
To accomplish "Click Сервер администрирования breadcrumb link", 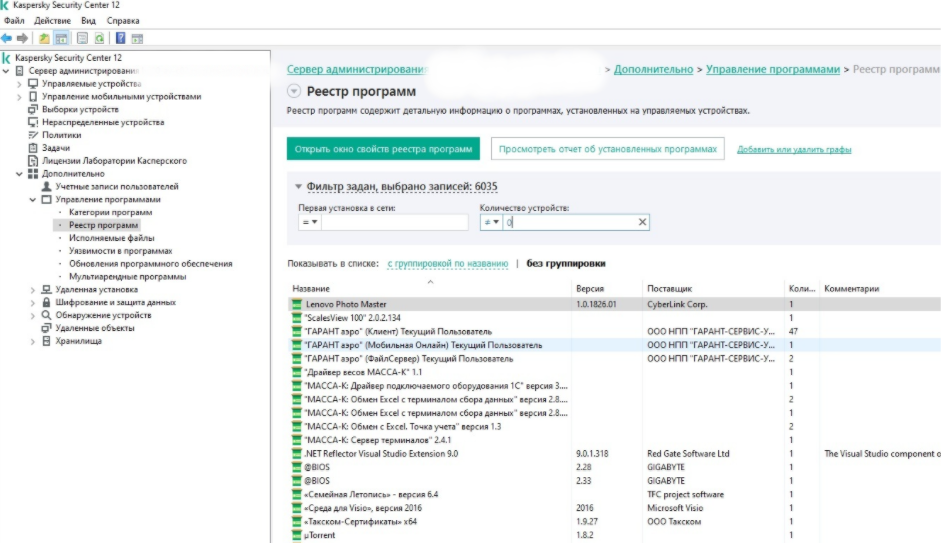I will tap(357, 69).
